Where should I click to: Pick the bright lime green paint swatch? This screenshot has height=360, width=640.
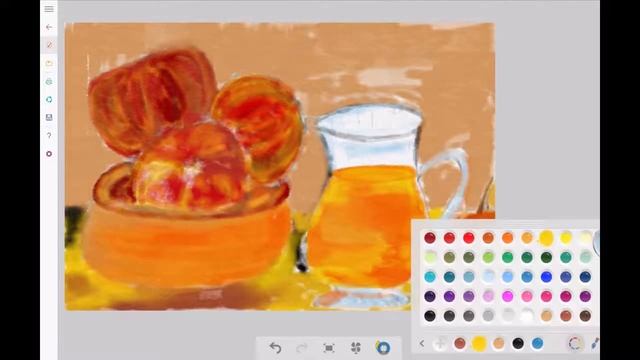pos(488,257)
